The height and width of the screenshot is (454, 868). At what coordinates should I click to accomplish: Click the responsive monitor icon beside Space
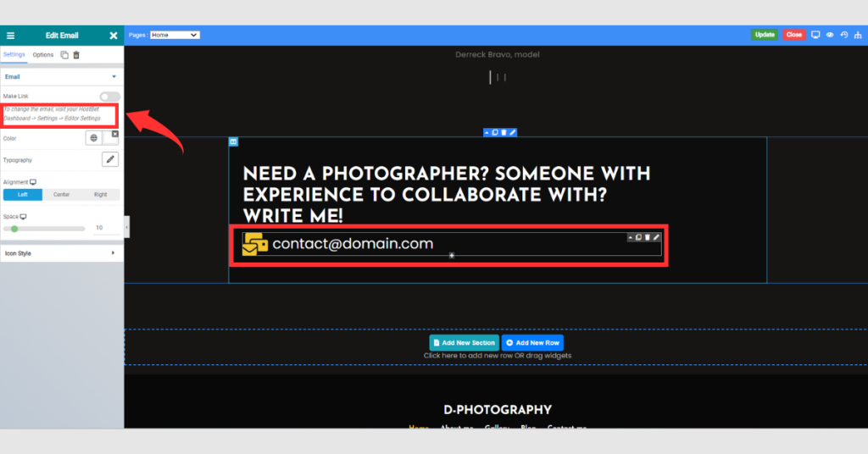tap(23, 217)
